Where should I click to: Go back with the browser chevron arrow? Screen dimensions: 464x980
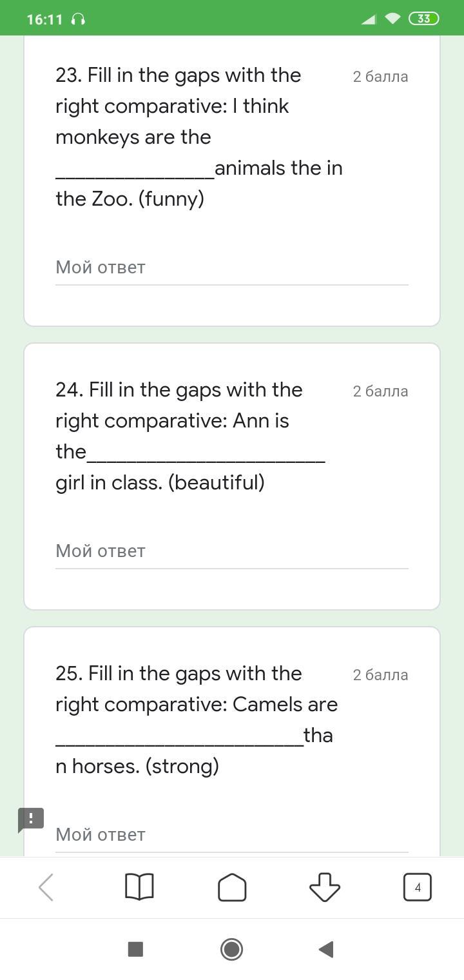pos(46,888)
